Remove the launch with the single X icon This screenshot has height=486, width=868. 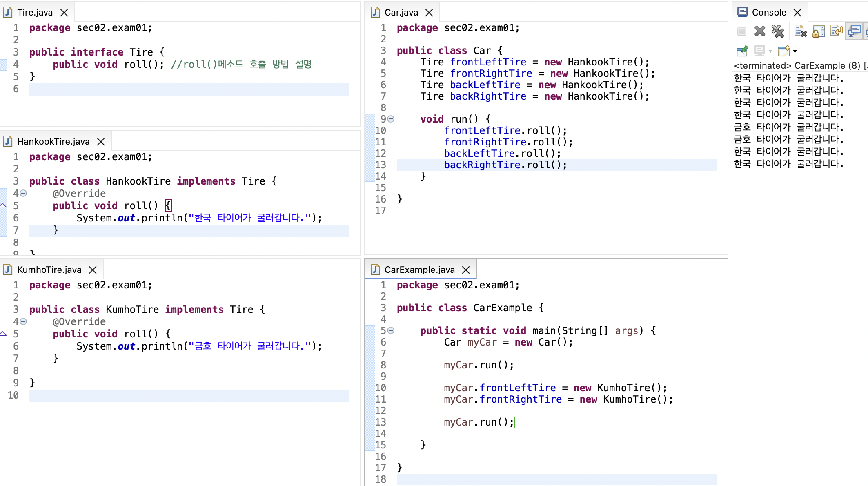click(760, 31)
